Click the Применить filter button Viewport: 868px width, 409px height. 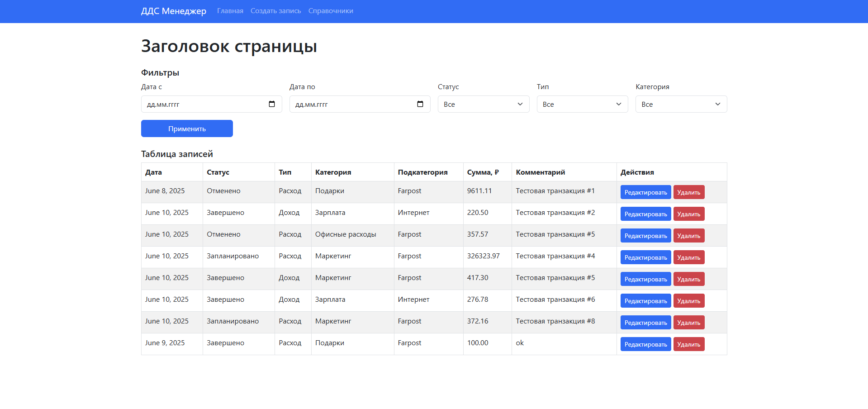(186, 128)
